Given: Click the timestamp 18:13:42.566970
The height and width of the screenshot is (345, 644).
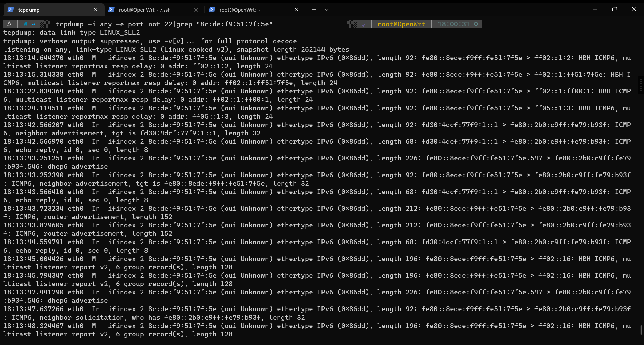Looking at the screenshot, I should (x=34, y=141).
